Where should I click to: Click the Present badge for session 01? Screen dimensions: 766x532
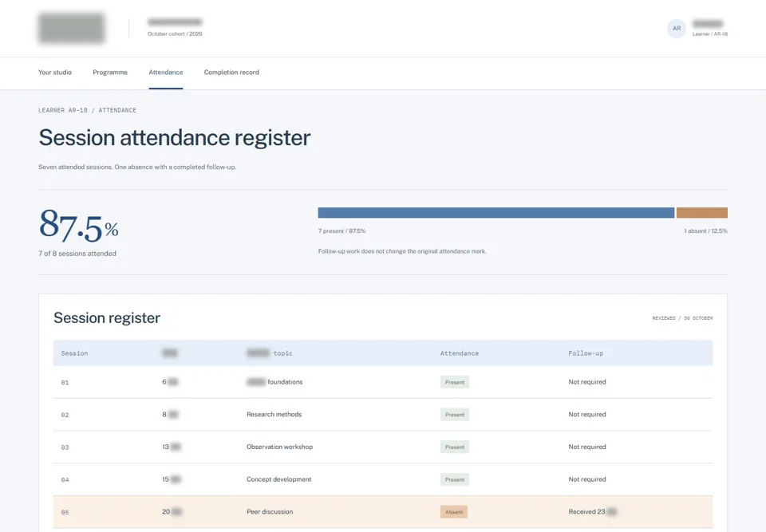tap(454, 382)
